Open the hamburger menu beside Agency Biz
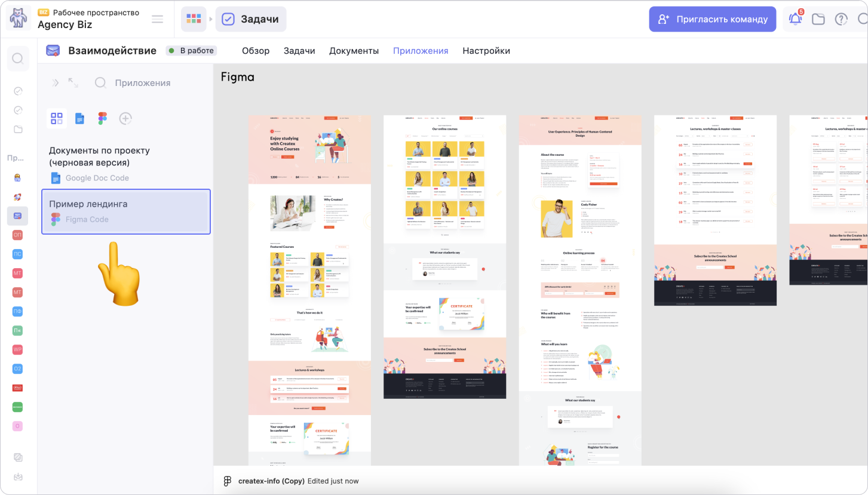The height and width of the screenshot is (495, 868). (x=157, y=19)
